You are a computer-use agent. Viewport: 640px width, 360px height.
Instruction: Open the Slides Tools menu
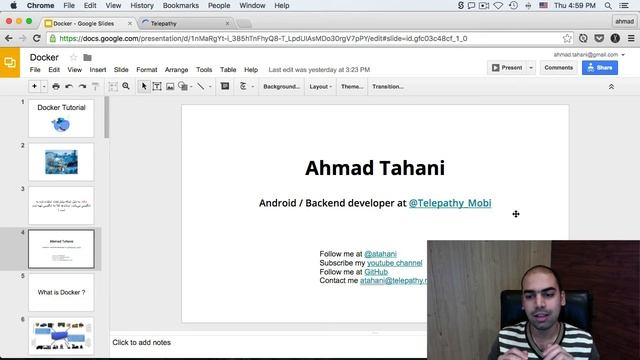click(204, 70)
